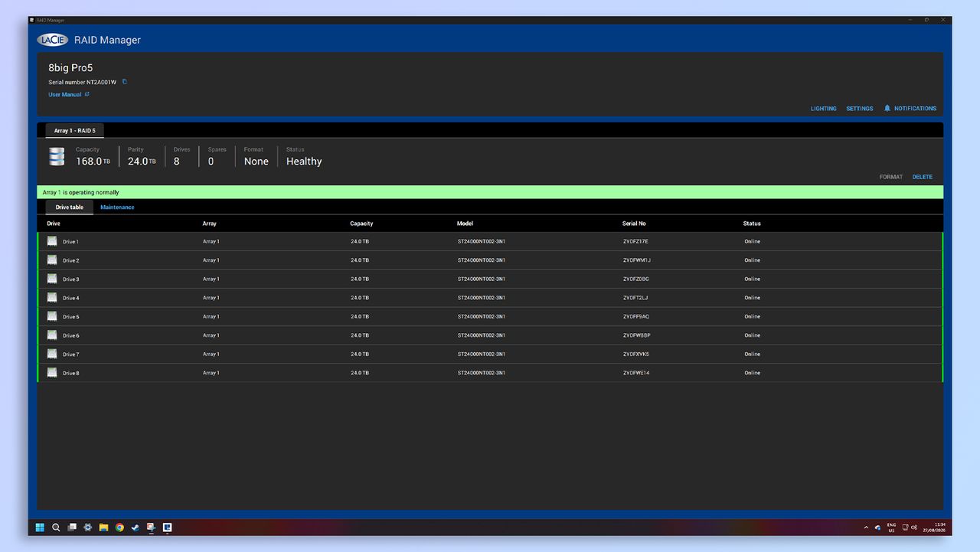Select serial number ZVDFWE14
980x552 pixels.
click(636, 373)
